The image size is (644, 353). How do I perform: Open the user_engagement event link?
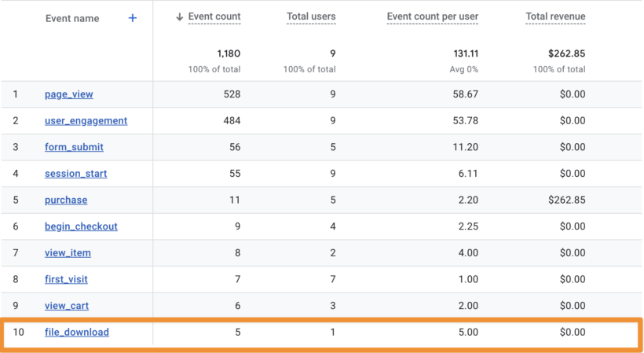click(x=86, y=121)
